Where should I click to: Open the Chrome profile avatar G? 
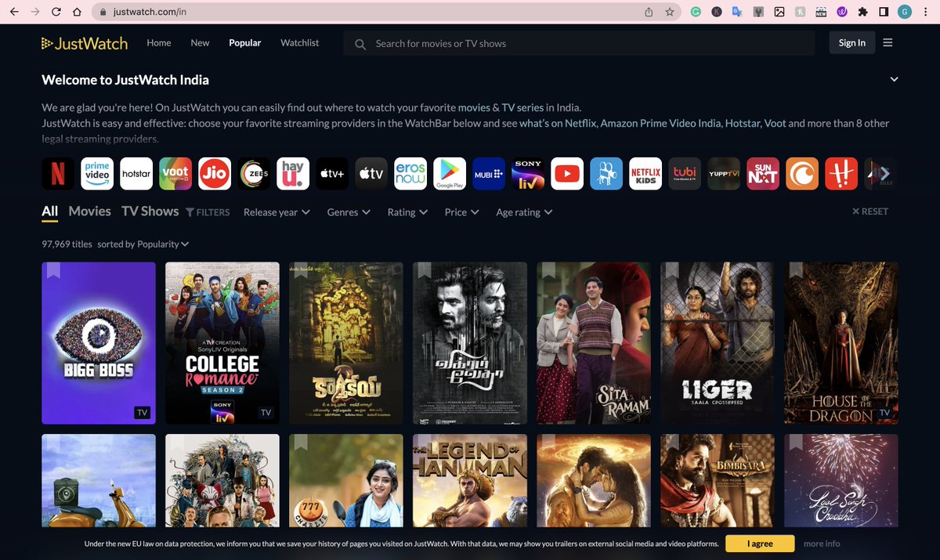(x=905, y=12)
